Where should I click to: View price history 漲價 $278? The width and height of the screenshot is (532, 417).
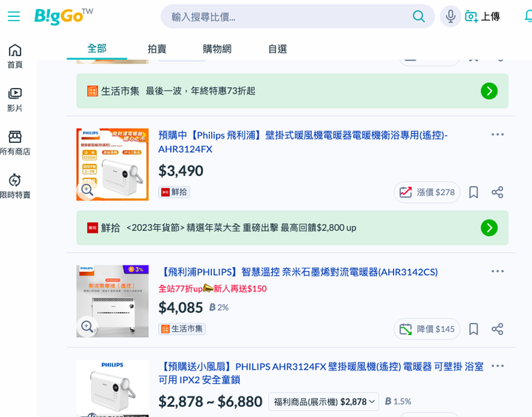pyautogui.click(x=427, y=192)
